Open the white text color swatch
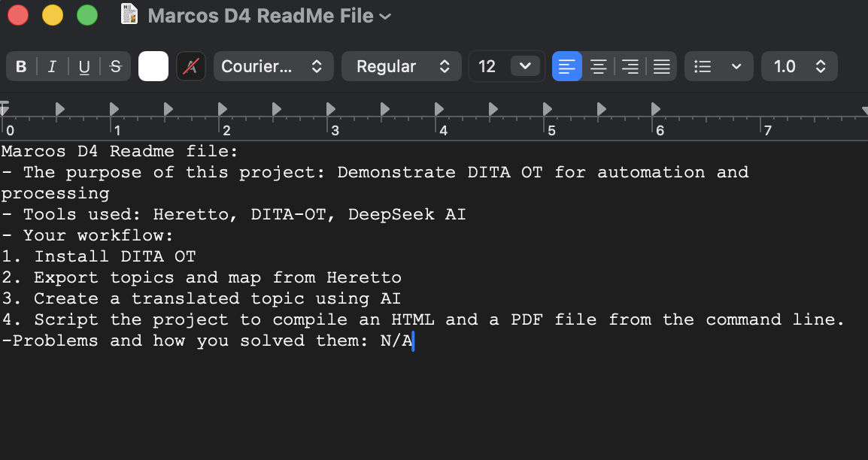 pyautogui.click(x=153, y=66)
